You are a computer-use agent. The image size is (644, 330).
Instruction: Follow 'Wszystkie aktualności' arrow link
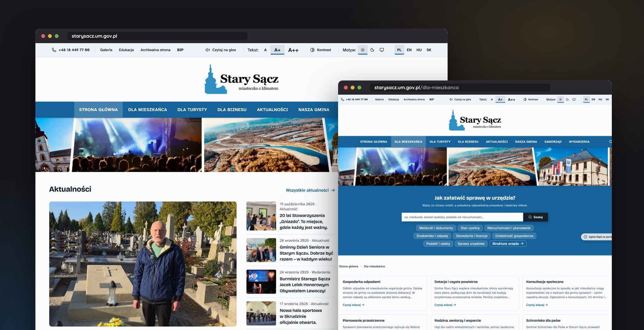click(x=310, y=190)
